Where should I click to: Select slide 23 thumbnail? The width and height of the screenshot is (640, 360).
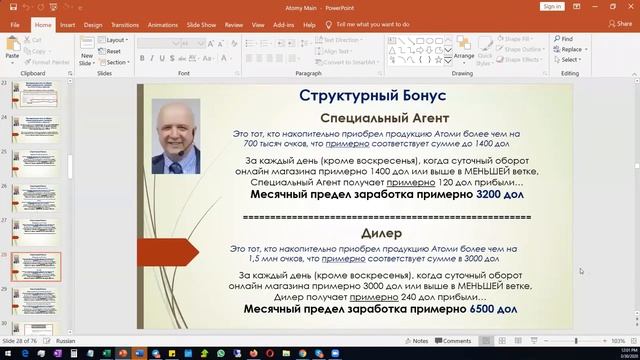click(35, 94)
